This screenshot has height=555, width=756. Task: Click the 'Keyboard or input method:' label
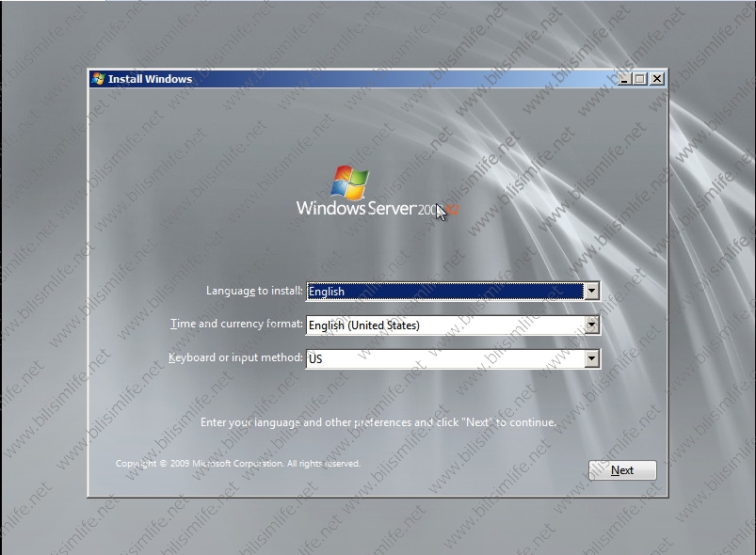[235, 357]
